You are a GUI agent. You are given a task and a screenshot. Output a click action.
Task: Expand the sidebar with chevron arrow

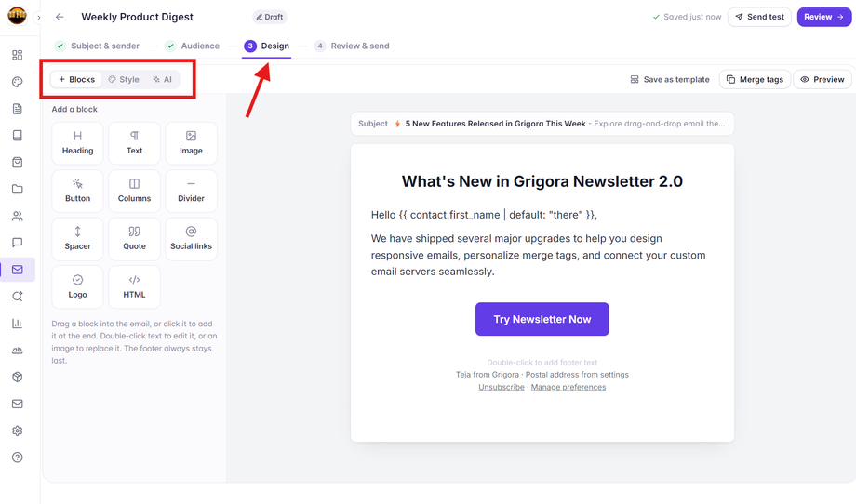(38, 18)
